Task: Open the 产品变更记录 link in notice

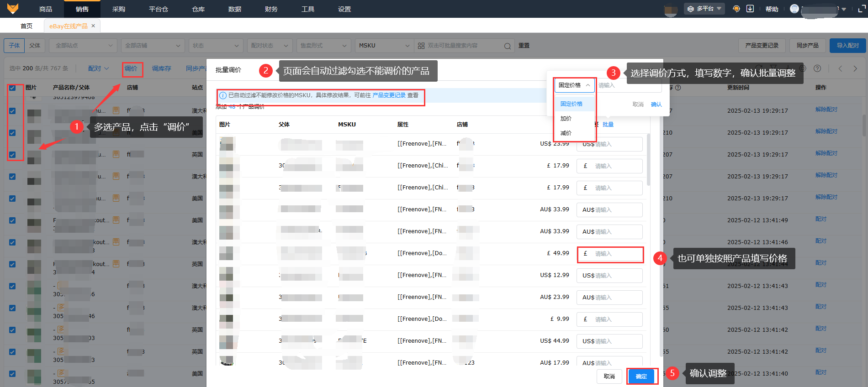Action: [389, 95]
